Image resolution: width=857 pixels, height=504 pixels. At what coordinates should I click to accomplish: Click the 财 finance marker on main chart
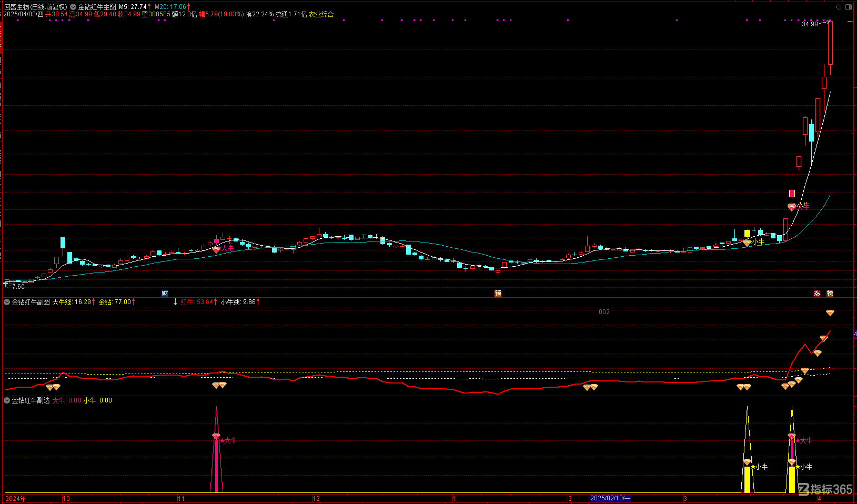[165, 293]
